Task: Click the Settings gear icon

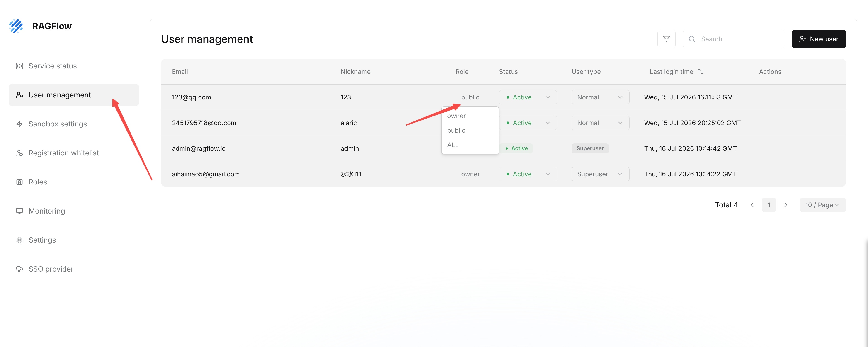Action: [19, 240]
